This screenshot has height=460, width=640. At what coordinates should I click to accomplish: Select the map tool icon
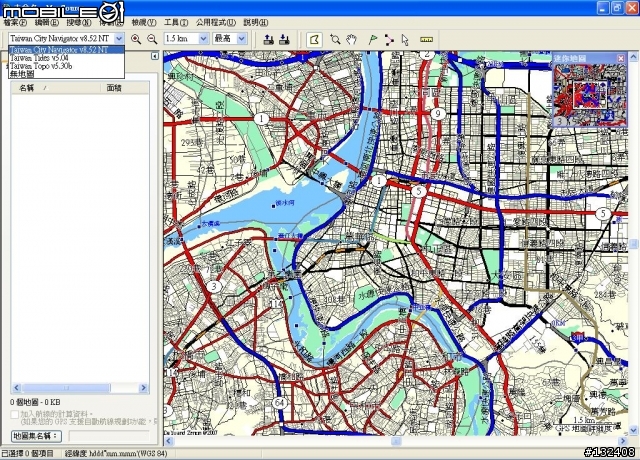click(314, 40)
